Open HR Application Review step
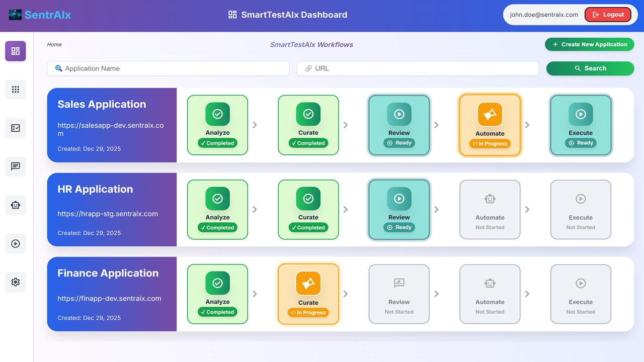The width and height of the screenshot is (644, 362). [x=399, y=210]
